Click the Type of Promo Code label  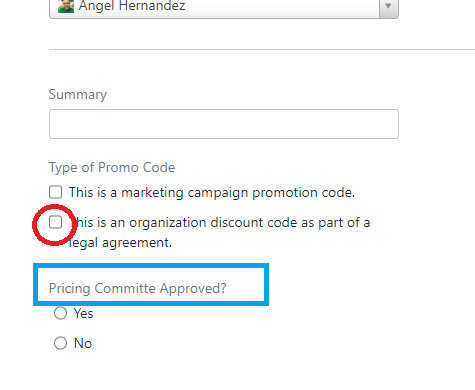(x=112, y=167)
